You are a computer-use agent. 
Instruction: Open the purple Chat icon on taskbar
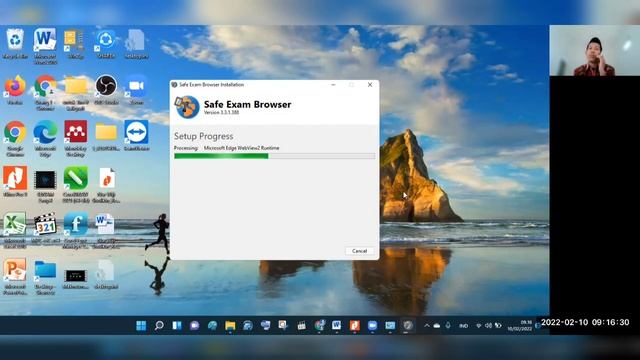[x=194, y=325]
